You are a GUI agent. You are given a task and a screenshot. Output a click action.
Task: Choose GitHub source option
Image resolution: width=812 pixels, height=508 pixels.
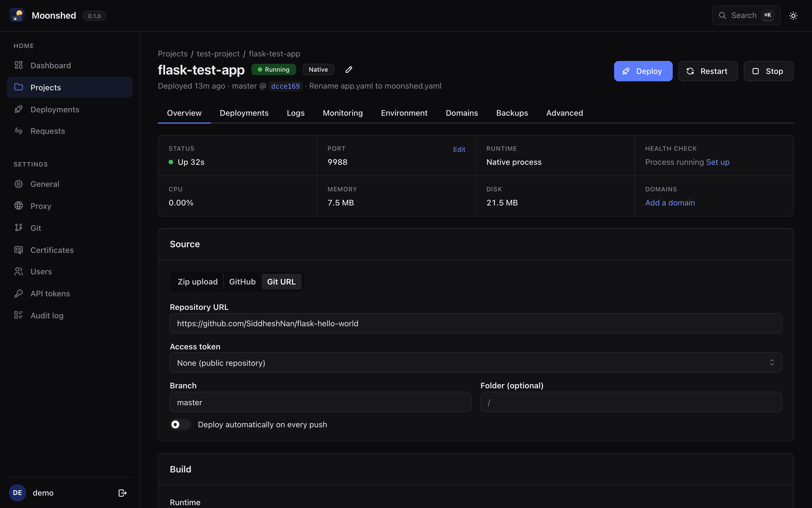[x=242, y=282]
